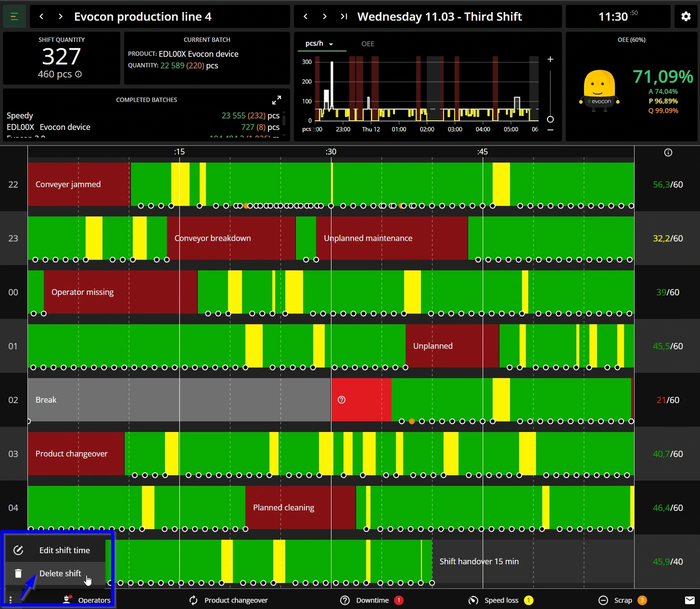Image resolution: width=700 pixels, height=609 pixels.
Task: Open three-dot shift options menu
Action: coord(10,600)
